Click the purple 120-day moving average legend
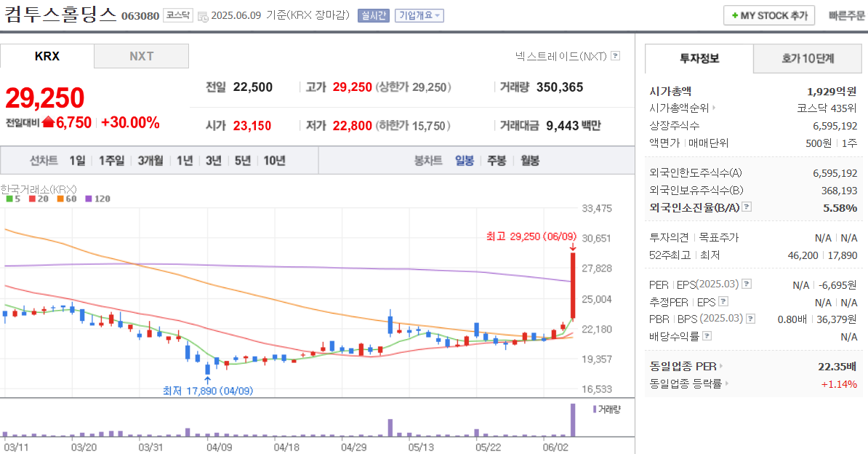 (97, 199)
